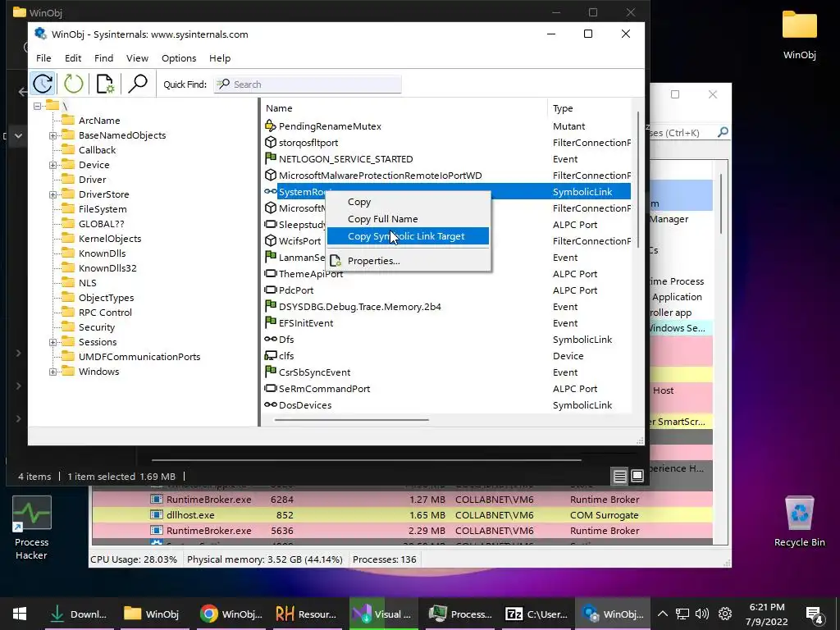Click the DosDevices symbolic link icon
Viewport: 840px width, 630px height.
(271, 405)
